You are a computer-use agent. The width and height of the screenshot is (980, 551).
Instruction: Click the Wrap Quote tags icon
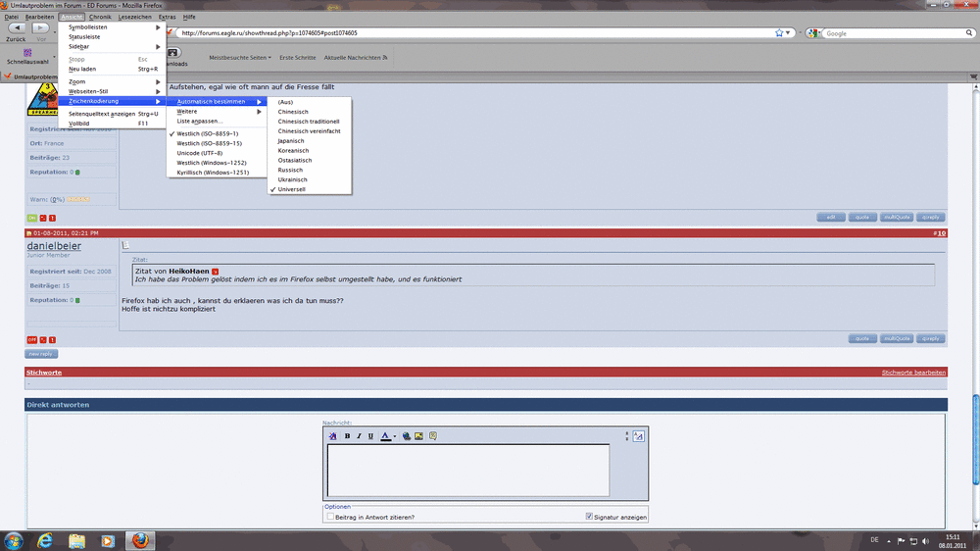432,436
